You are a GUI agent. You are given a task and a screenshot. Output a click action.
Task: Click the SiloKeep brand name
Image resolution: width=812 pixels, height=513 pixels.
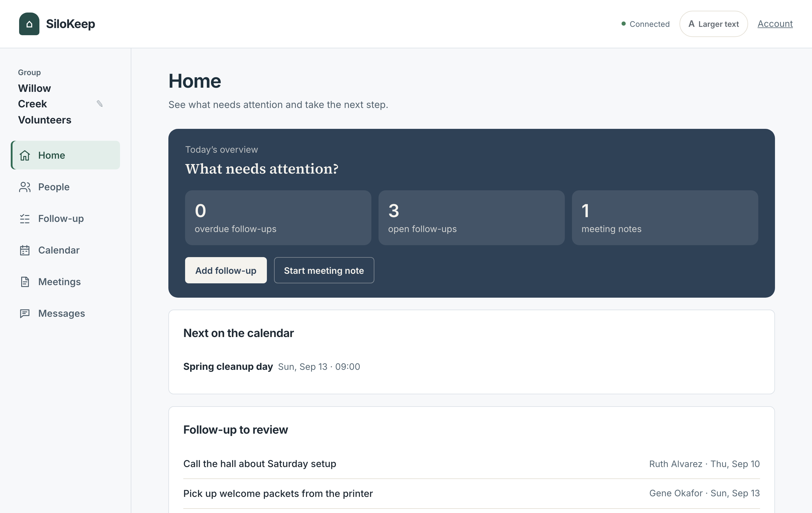tap(70, 24)
